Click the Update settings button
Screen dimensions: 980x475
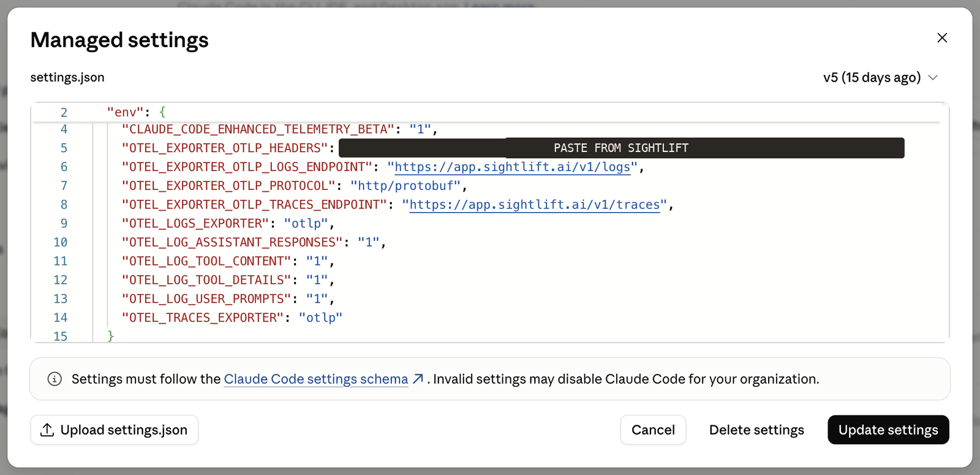coord(888,430)
